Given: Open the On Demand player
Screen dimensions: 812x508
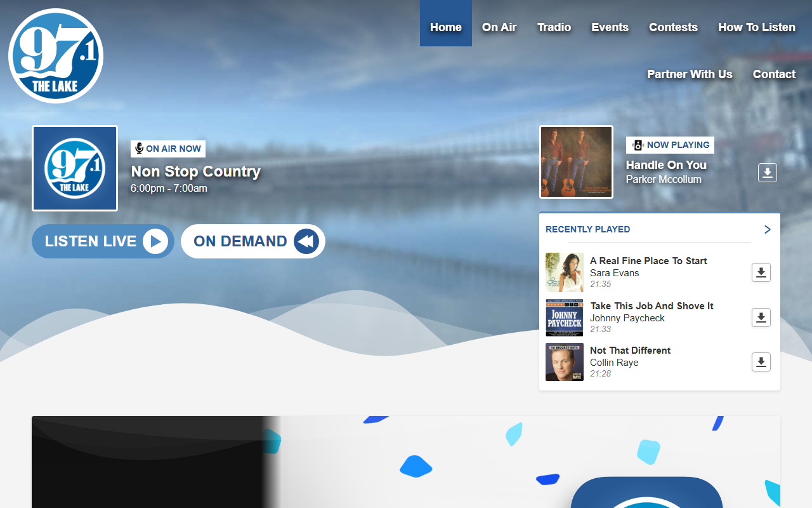Looking at the screenshot, I should coord(253,241).
